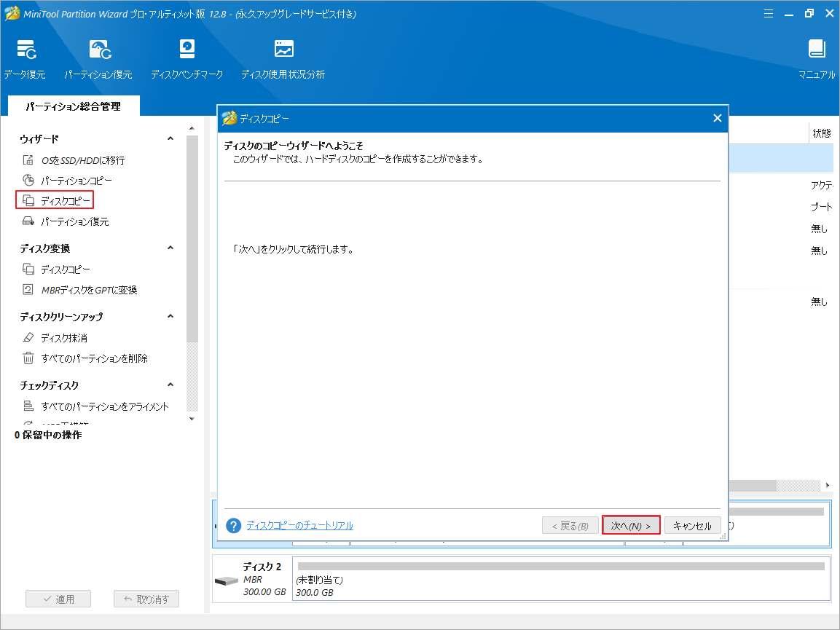
Task: Open the データ復元 tool icon
Action: [x=26, y=50]
